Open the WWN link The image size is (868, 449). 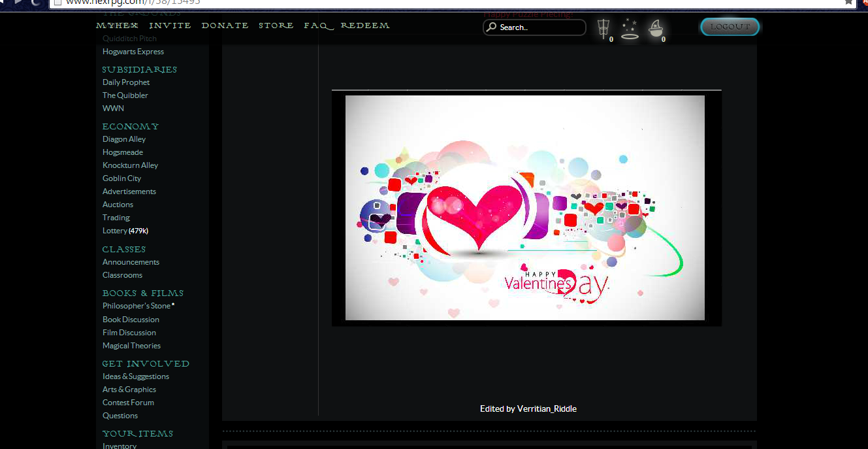[113, 108]
